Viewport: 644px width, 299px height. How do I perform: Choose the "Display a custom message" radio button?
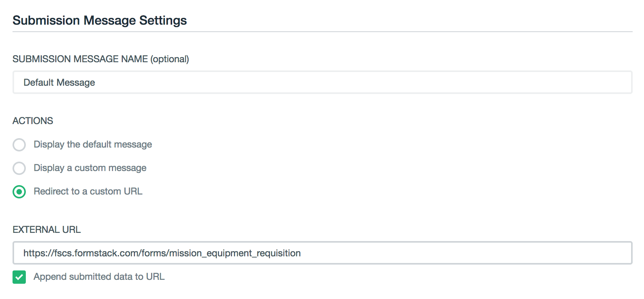19,168
